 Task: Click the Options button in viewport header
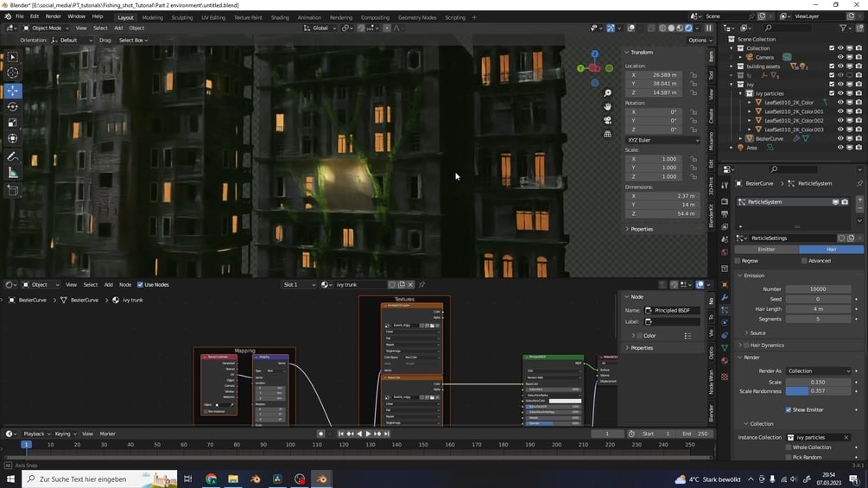[x=699, y=40]
